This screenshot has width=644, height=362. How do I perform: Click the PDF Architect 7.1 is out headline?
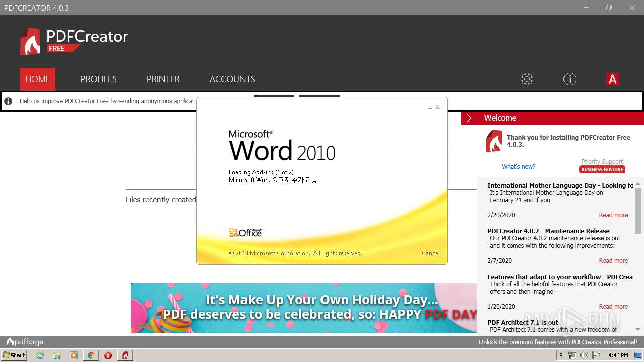click(523, 323)
